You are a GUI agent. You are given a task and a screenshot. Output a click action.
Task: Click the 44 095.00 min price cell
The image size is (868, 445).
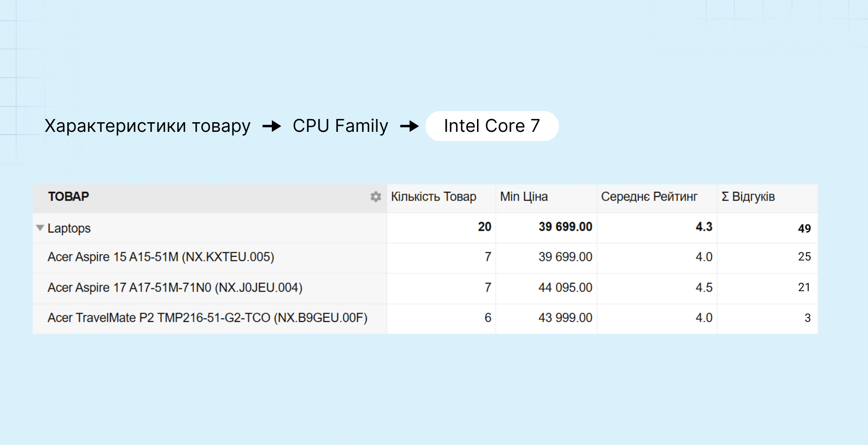pyautogui.click(x=565, y=288)
